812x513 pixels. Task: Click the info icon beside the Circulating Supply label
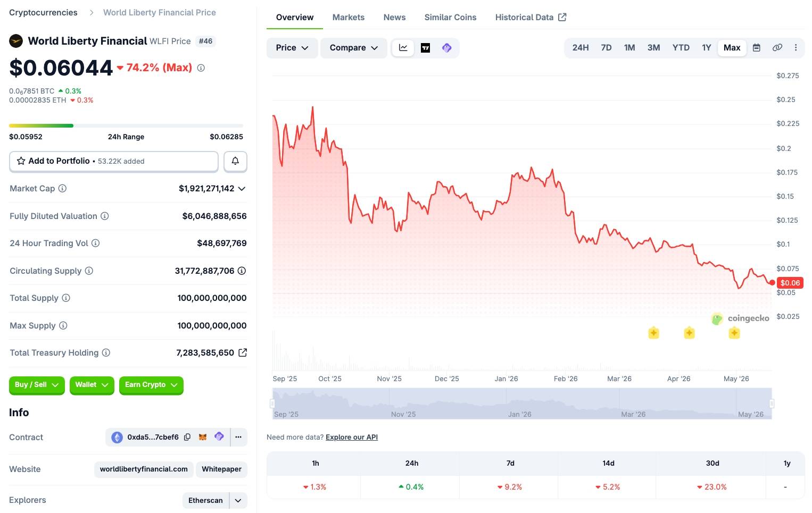89,271
